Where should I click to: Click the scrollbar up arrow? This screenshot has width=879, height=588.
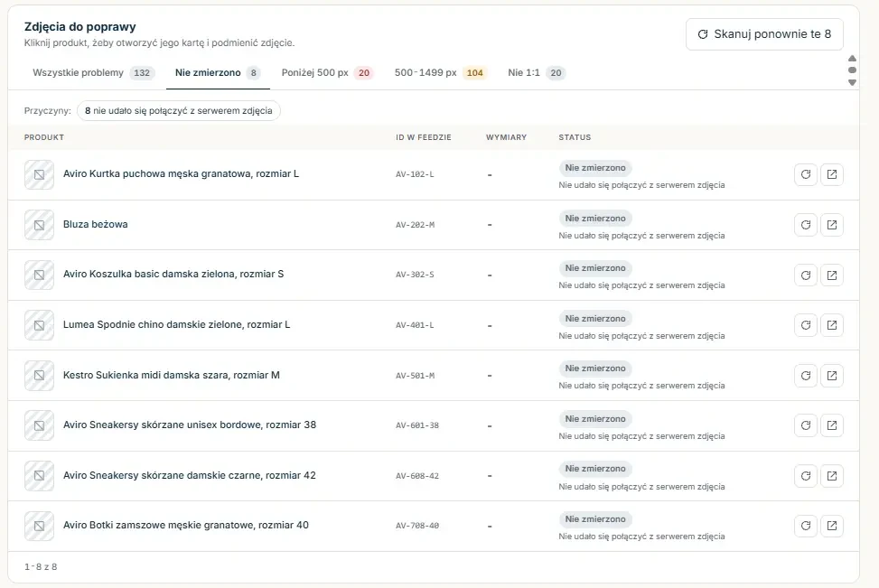coord(852,59)
